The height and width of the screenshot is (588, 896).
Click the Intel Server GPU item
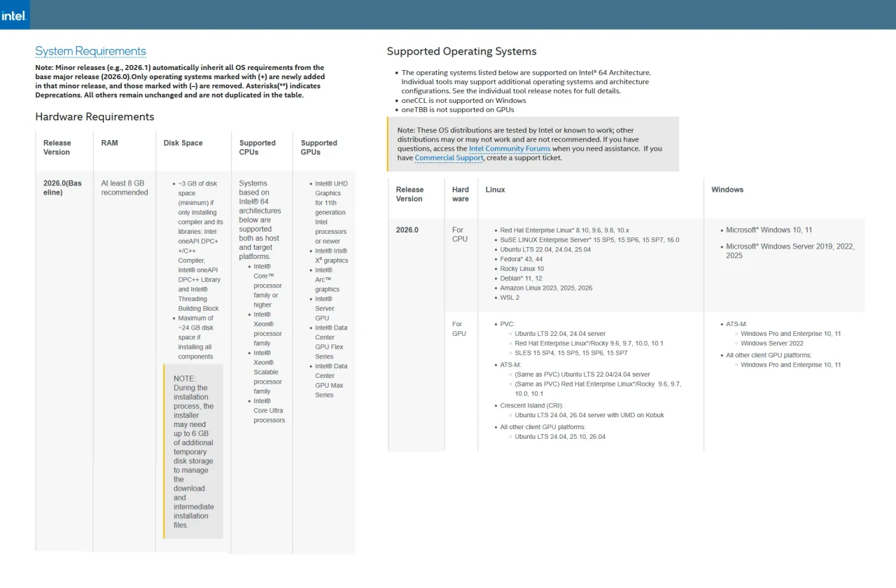coord(325,308)
